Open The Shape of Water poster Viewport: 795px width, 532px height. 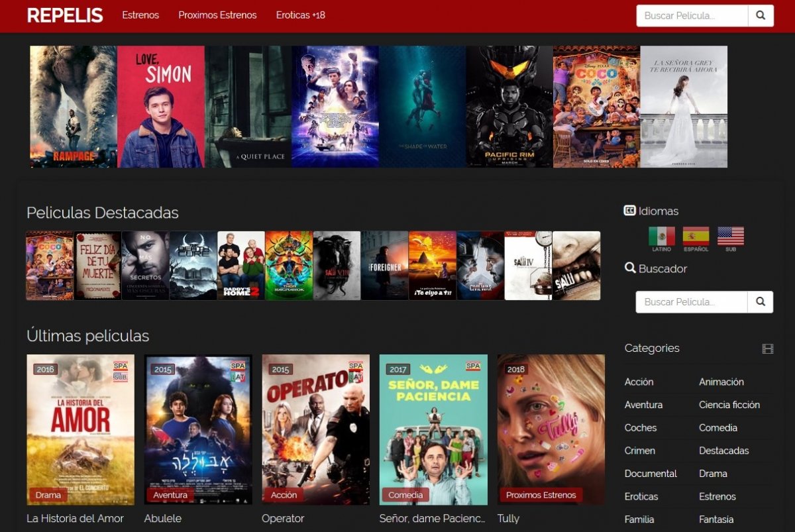(x=422, y=107)
